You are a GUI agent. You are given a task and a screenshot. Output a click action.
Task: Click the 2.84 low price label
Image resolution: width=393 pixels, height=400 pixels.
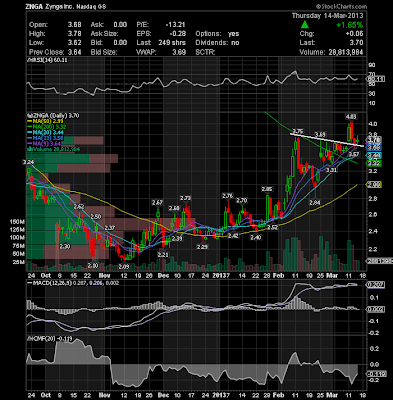(315, 202)
